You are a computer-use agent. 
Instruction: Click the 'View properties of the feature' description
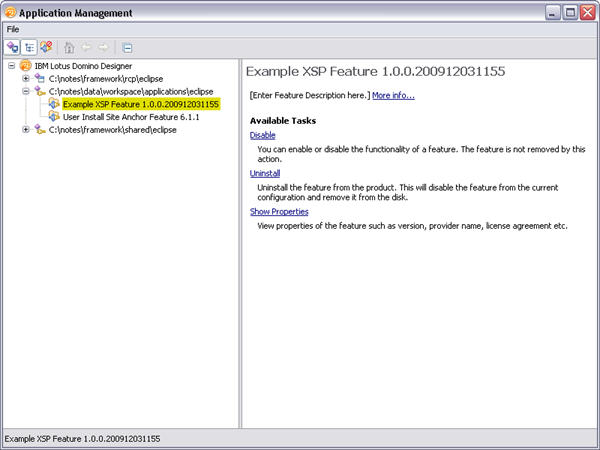(x=412, y=226)
